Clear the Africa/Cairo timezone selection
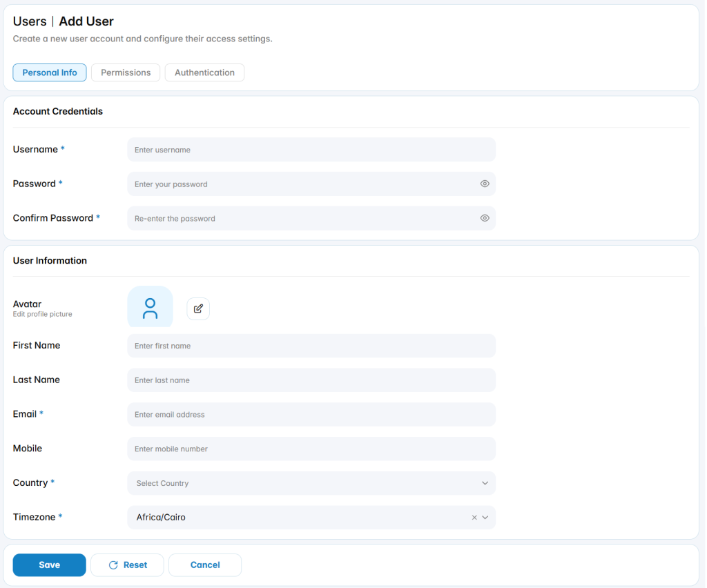The height and width of the screenshot is (588, 707). click(x=474, y=518)
